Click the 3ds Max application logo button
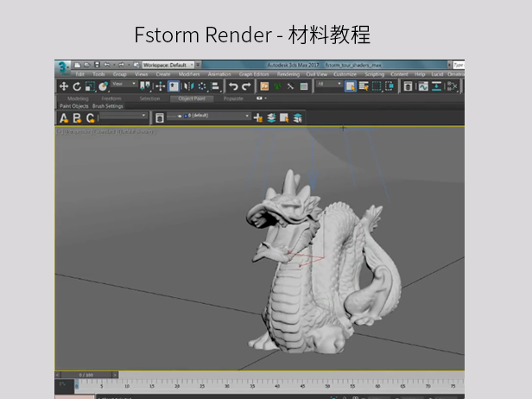The height and width of the screenshot is (399, 532). click(62, 65)
